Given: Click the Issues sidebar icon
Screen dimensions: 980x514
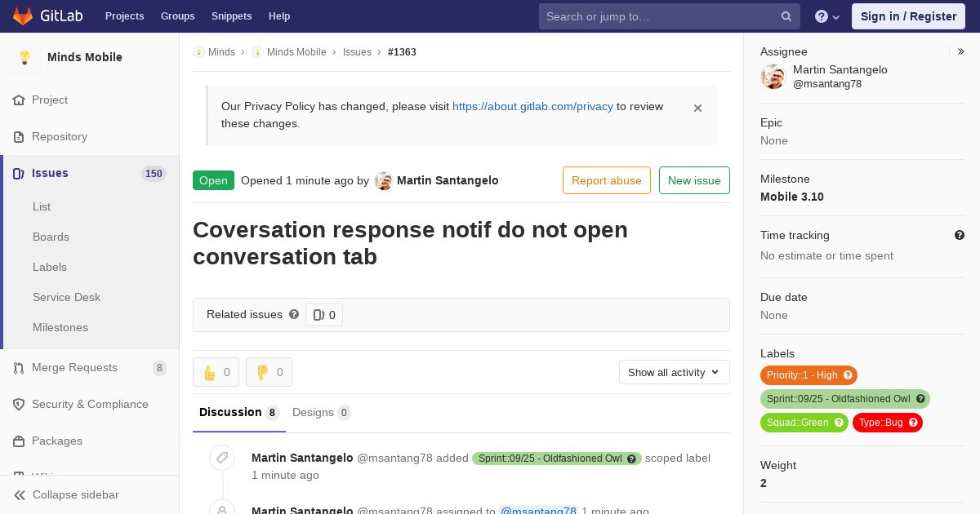Looking at the screenshot, I should click(19, 173).
